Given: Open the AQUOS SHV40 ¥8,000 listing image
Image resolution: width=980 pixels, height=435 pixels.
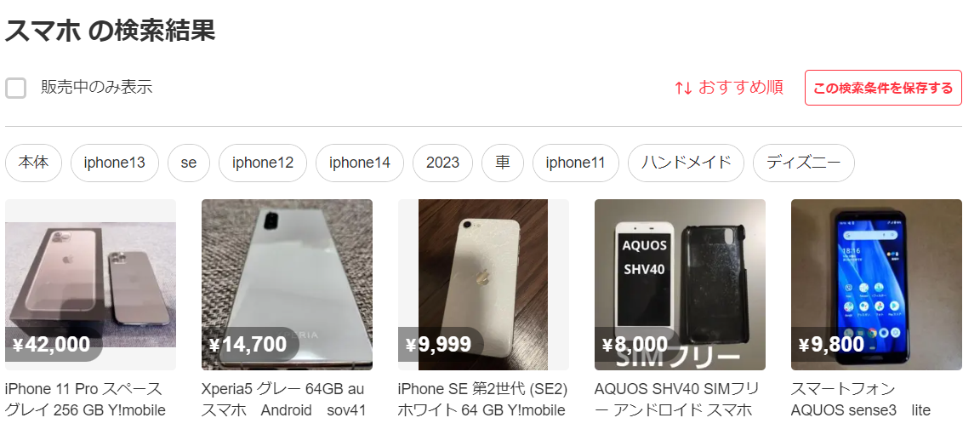Looking at the screenshot, I should [x=680, y=284].
